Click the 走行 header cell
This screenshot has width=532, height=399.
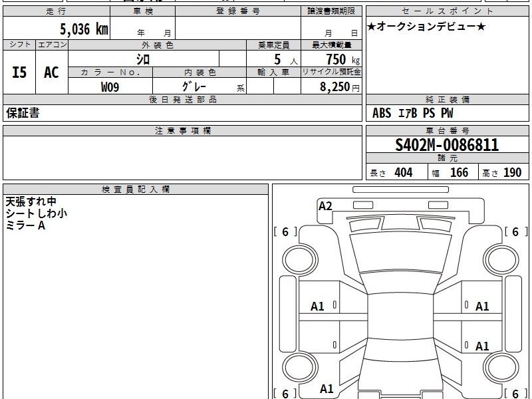[57, 11]
